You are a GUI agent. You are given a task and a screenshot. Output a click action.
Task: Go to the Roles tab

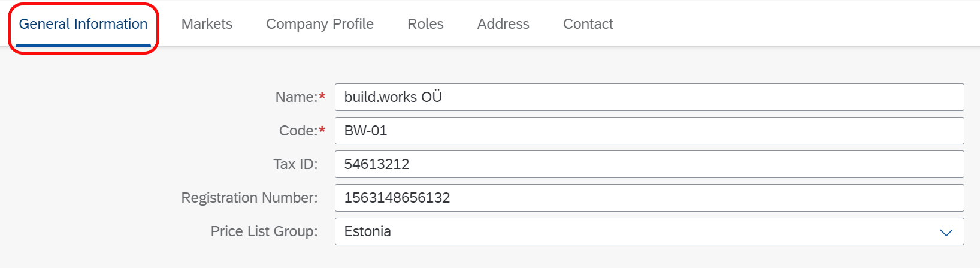(x=425, y=24)
